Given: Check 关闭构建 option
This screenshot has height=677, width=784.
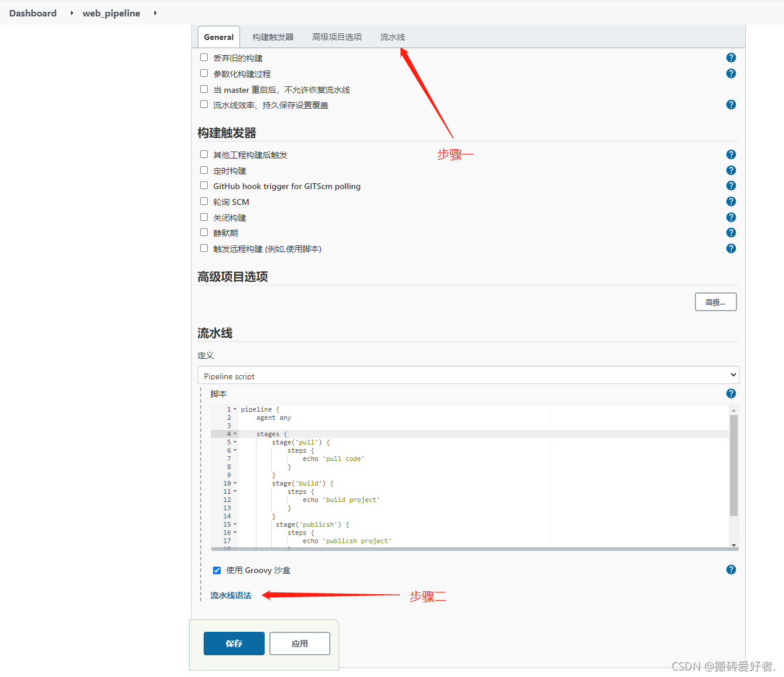Looking at the screenshot, I should [204, 217].
